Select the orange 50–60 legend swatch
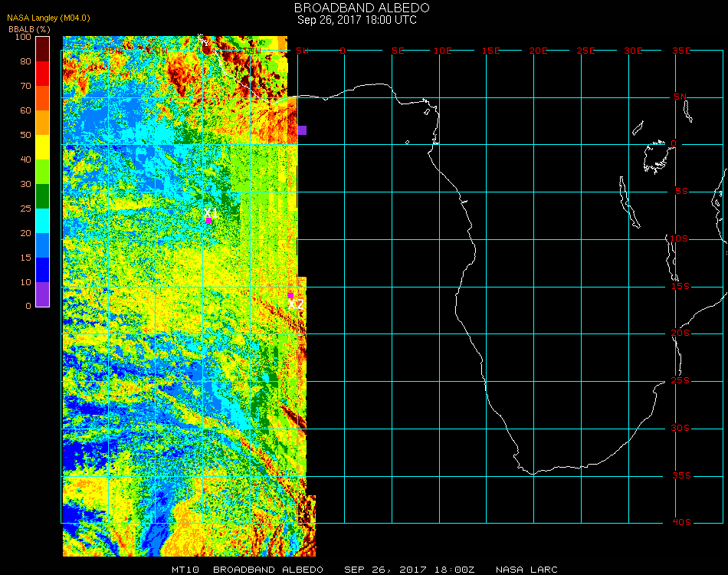Screen dimensions: 728x575 (43, 123)
